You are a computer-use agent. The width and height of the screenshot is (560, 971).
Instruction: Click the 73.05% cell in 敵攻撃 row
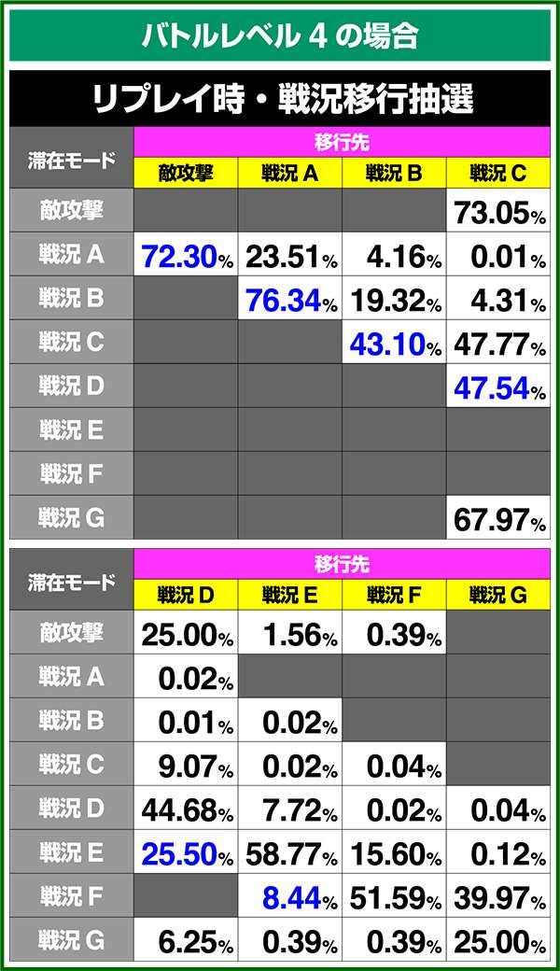click(498, 212)
